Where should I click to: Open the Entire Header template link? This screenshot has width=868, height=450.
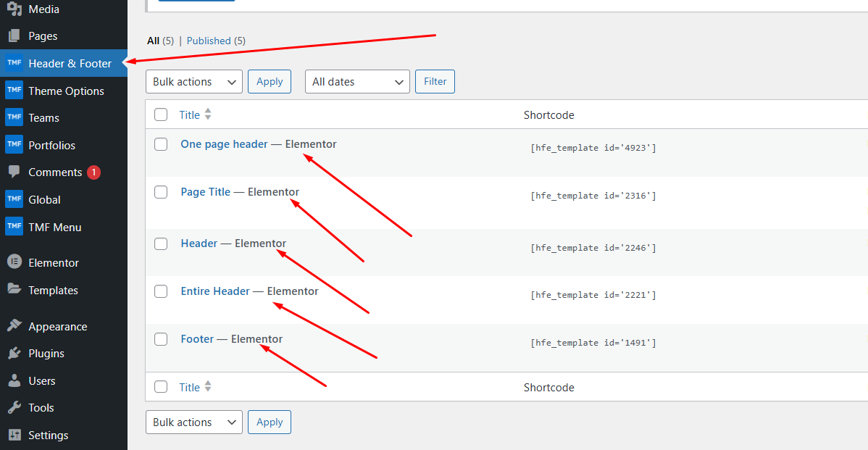(x=215, y=291)
